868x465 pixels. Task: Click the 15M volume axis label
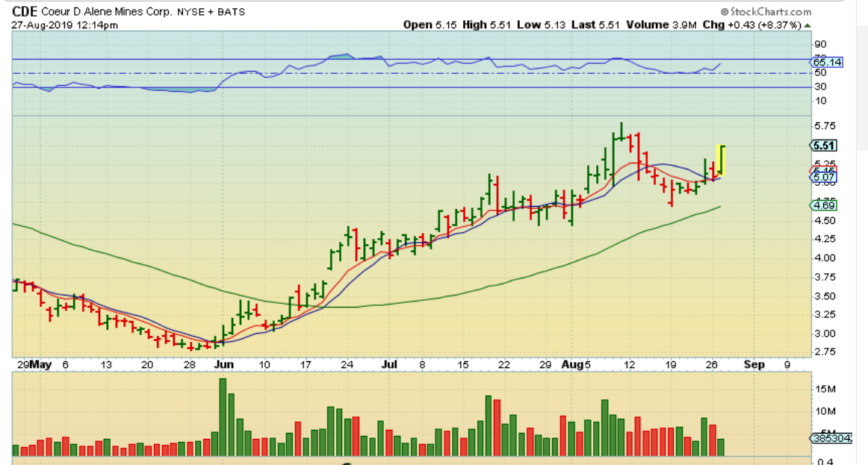click(x=825, y=390)
